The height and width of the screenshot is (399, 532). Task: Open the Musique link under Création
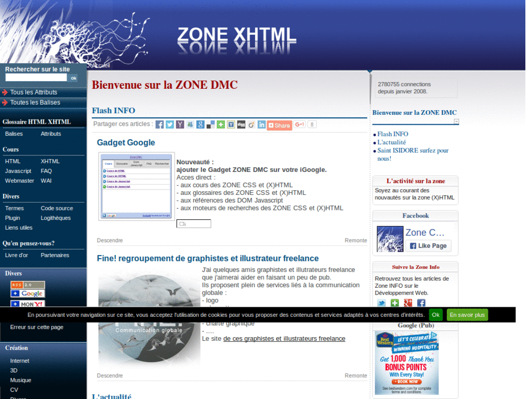click(21, 380)
